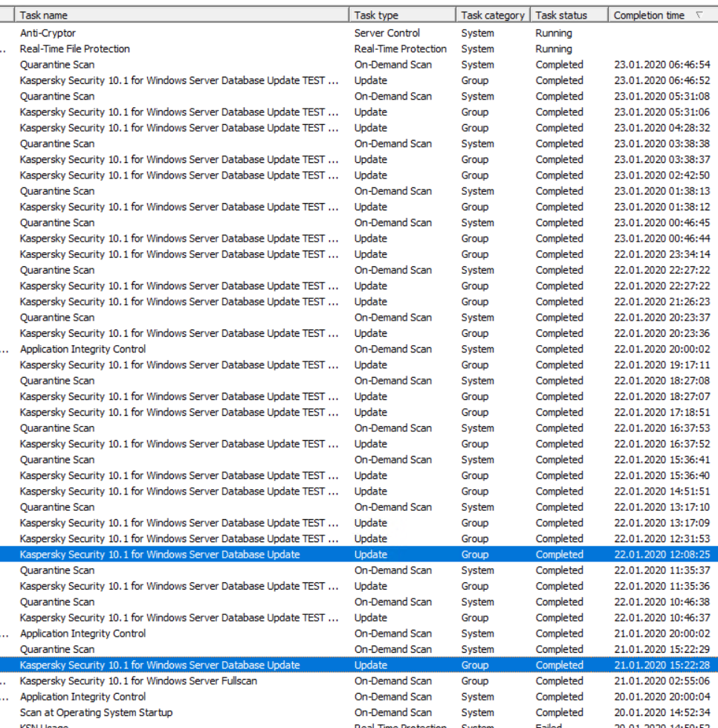Image resolution: width=718 pixels, height=728 pixels.
Task: Click the Server Control task type cell
Action: 387,33
